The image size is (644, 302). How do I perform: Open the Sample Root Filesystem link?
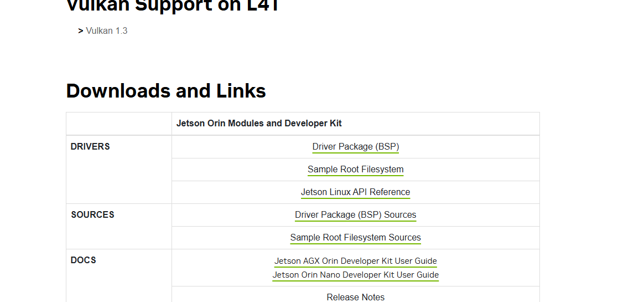[355, 170]
